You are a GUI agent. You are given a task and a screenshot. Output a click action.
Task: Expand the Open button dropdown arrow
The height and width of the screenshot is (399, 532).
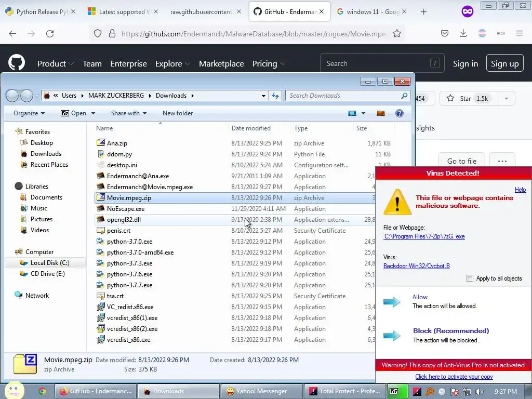click(93, 113)
